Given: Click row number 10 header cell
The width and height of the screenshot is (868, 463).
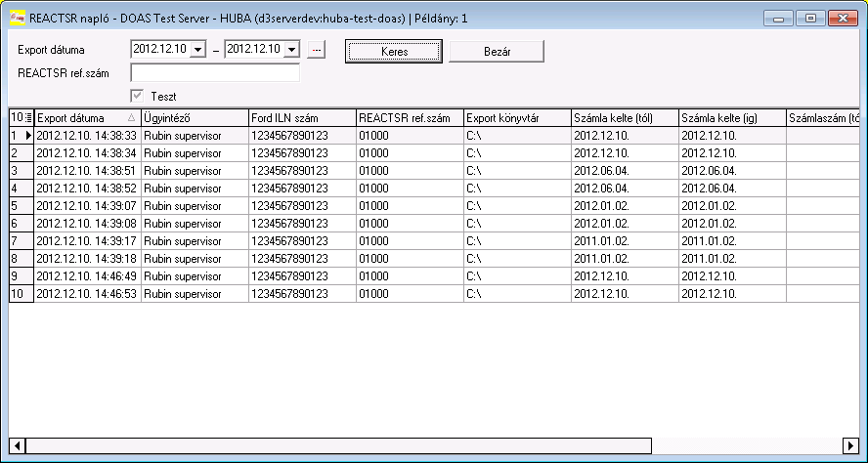Looking at the screenshot, I should [22, 294].
